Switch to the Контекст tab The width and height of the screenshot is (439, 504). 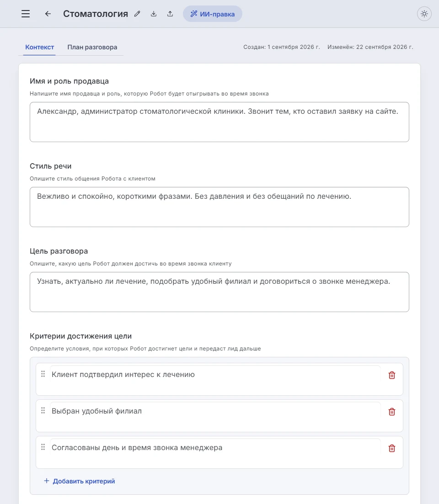(x=40, y=47)
